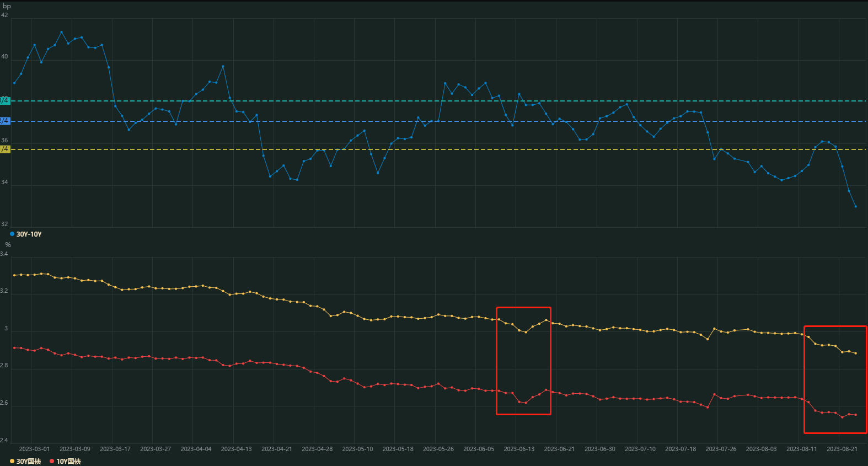868x466 pixels.
Task: Click the 2023-03-01 date axis label
Action: 34,449
